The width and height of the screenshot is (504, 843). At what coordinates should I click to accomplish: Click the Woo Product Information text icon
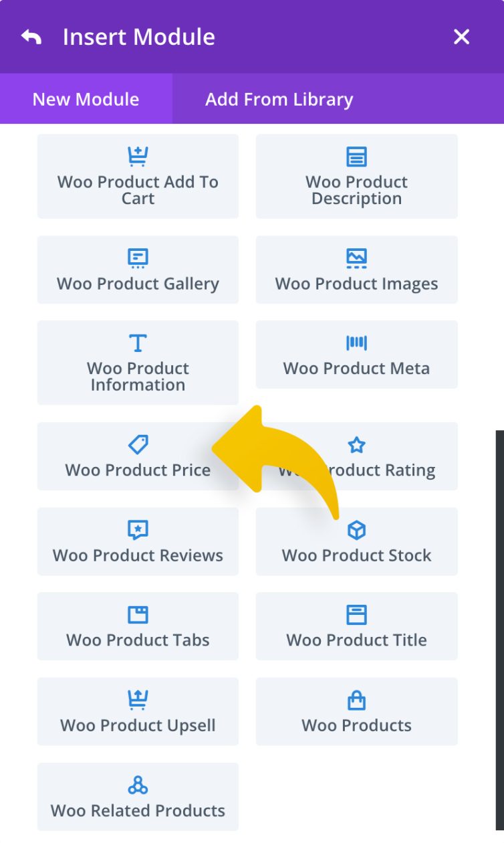tap(138, 343)
